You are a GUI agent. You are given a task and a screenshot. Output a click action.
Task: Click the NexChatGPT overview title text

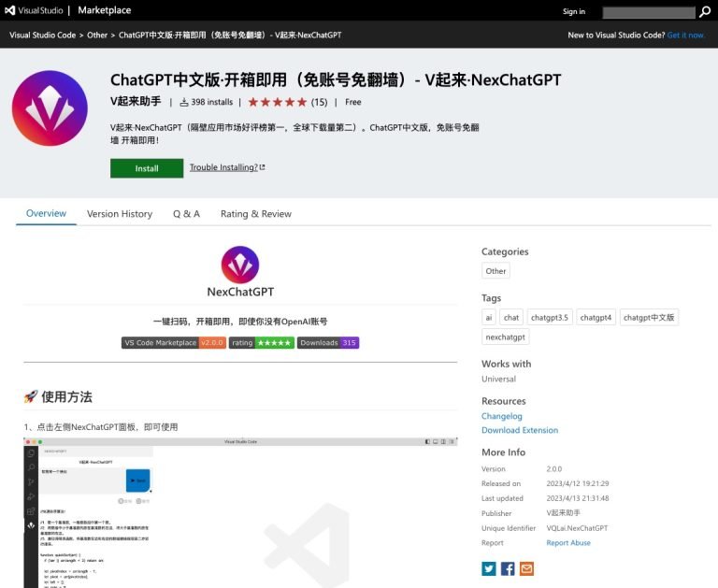240,292
